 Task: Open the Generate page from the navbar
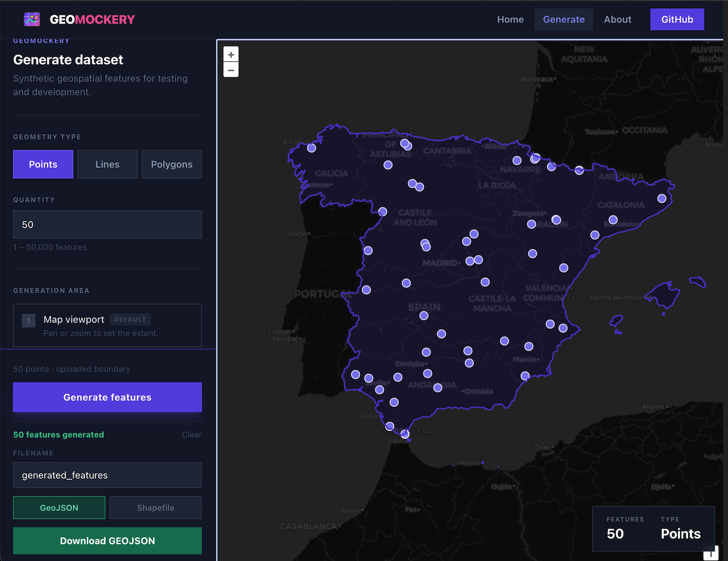[564, 19]
